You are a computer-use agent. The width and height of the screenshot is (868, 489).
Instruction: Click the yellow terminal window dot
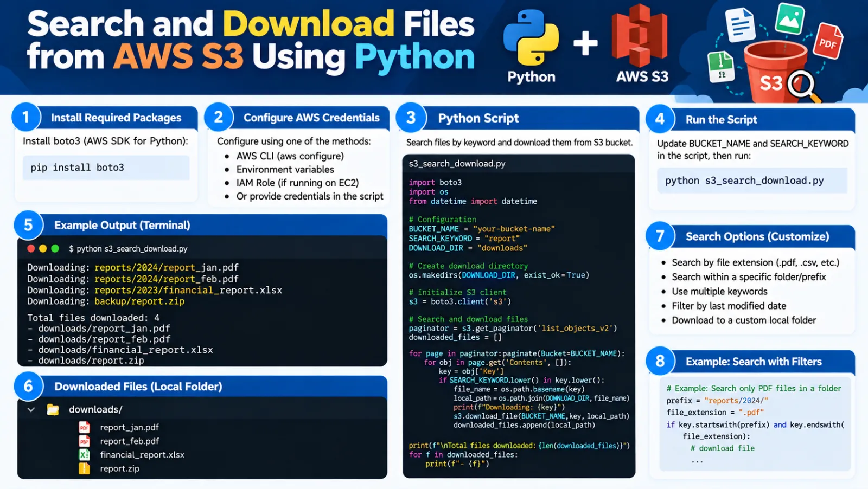43,248
